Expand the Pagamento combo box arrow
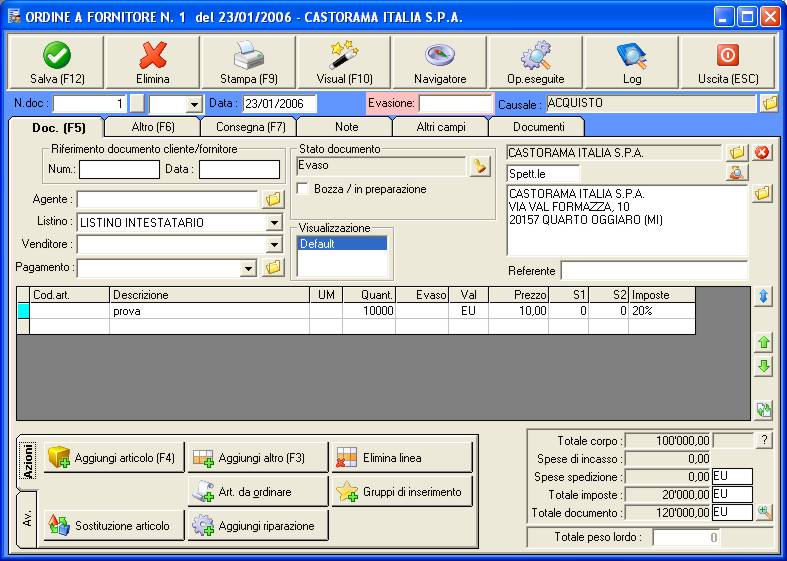The width and height of the screenshot is (787, 561). coord(248,268)
